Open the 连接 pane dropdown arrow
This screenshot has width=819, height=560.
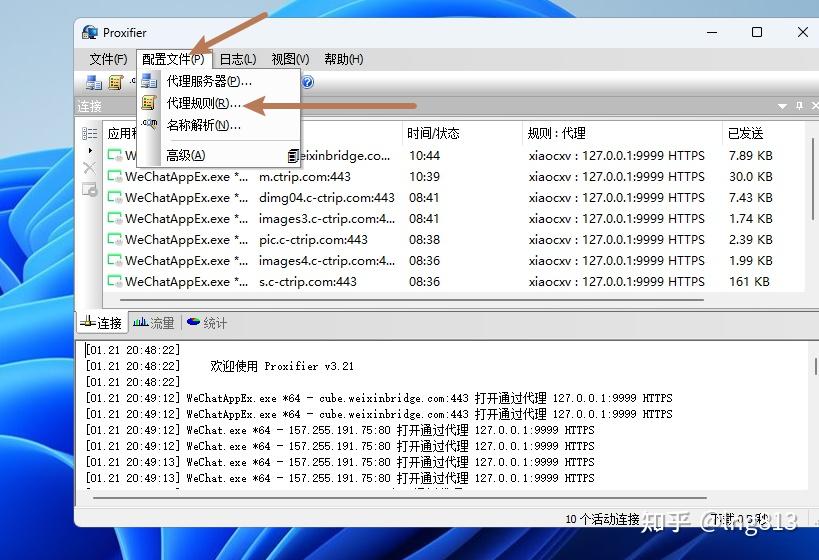pos(782,107)
